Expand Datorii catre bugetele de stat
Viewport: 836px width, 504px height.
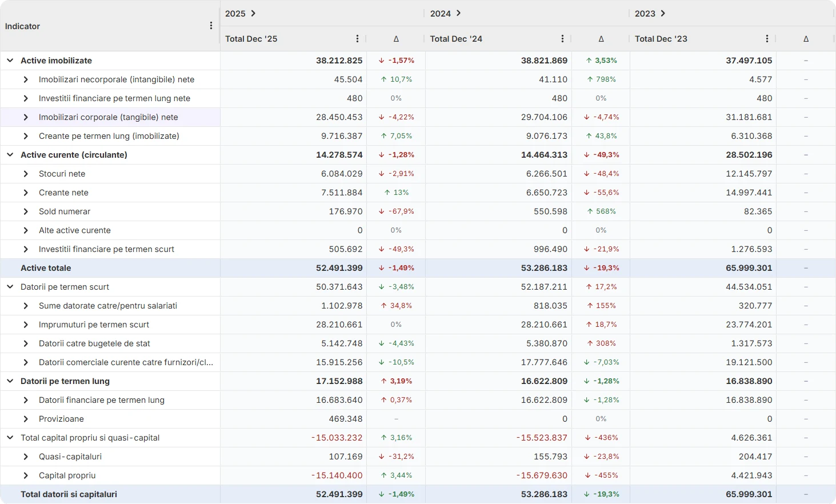coord(26,343)
